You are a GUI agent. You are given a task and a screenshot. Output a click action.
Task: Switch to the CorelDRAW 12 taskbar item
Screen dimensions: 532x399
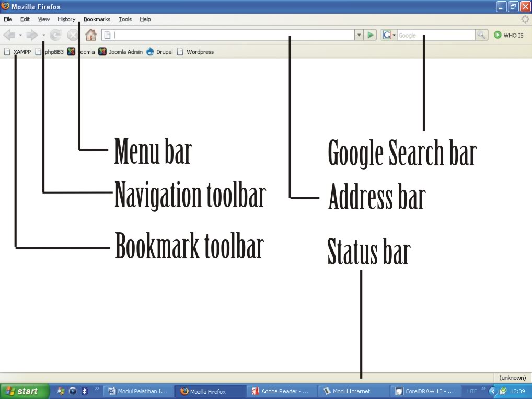pyautogui.click(x=426, y=391)
